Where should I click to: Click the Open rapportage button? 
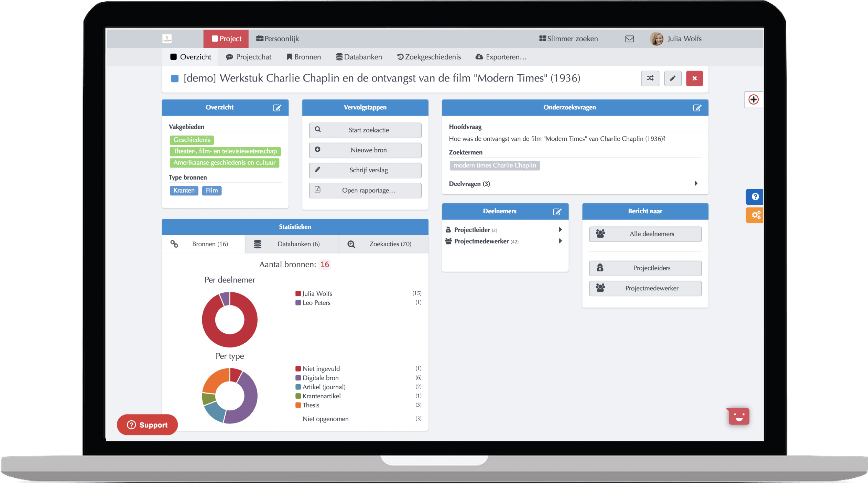tap(365, 191)
